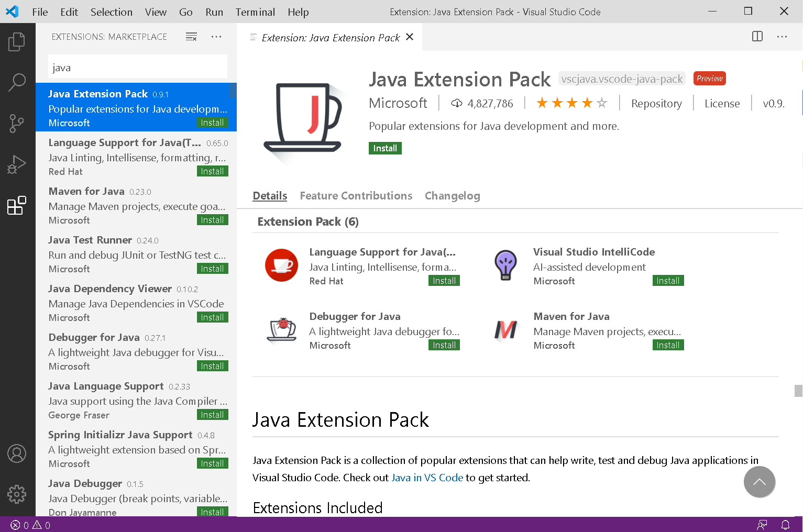This screenshot has height=532, width=803.
Task: Open the Explorer view in activity bar
Action: 17,42
